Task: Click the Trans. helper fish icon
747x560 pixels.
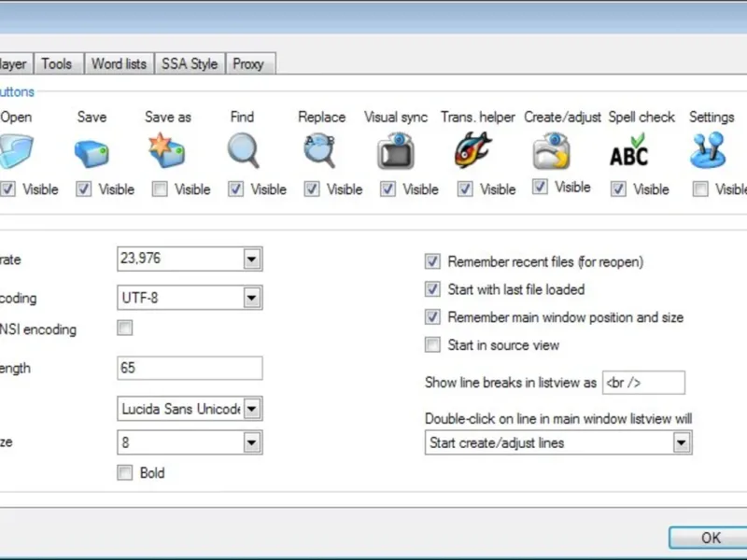Action: point(472,150)
